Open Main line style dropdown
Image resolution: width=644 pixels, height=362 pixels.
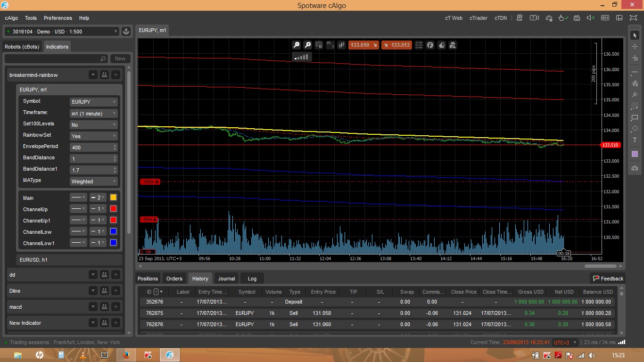pyautogui.click(x=78, y=197)
